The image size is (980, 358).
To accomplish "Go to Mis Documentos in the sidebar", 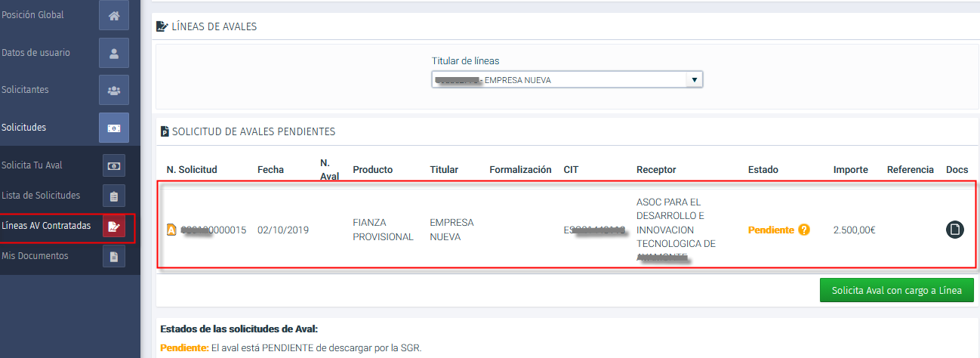I will tap(35, 256).
